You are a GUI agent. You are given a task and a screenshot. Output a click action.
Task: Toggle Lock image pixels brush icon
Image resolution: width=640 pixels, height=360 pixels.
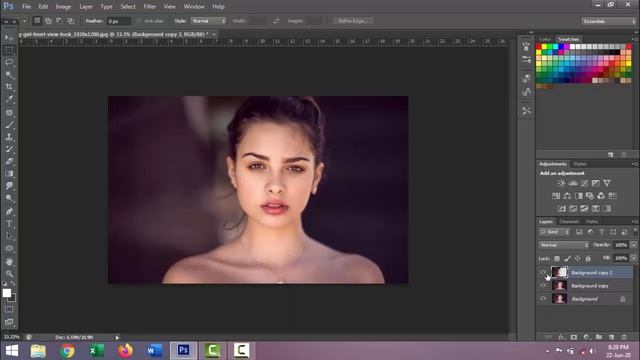coord(567,258)
